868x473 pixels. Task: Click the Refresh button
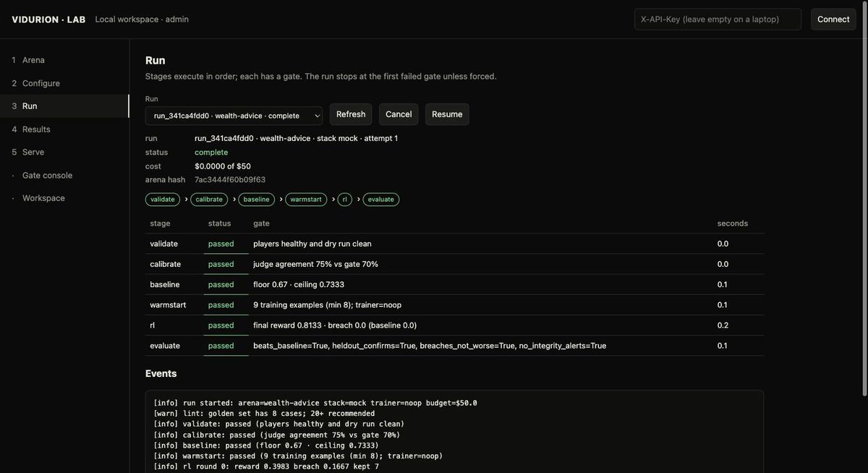(351, 114)
